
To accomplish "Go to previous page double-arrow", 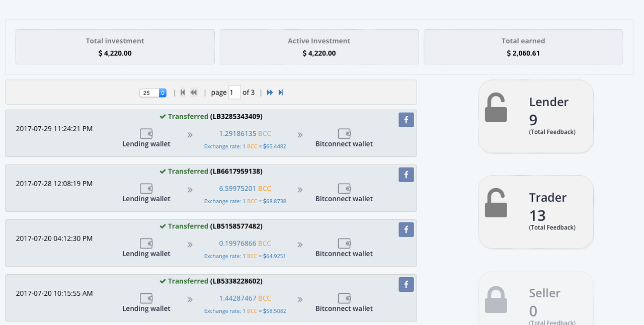I will (194, 93).
